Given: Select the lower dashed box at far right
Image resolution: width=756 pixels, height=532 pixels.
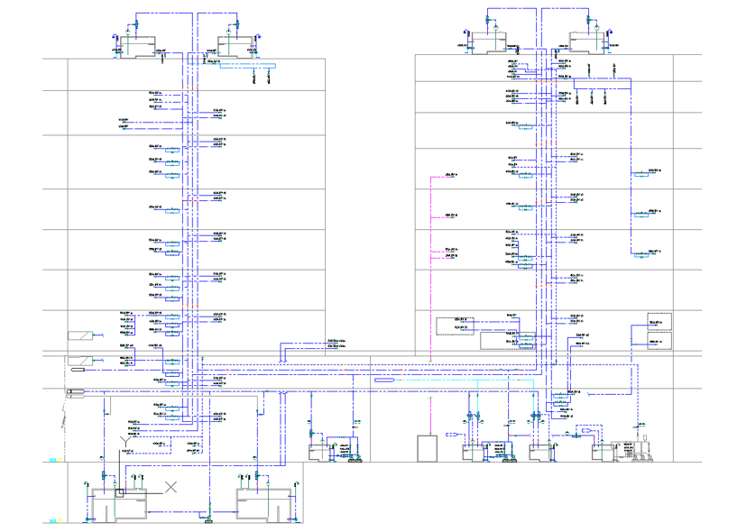Looking at the screenshot, I should [x=659, y=341].
